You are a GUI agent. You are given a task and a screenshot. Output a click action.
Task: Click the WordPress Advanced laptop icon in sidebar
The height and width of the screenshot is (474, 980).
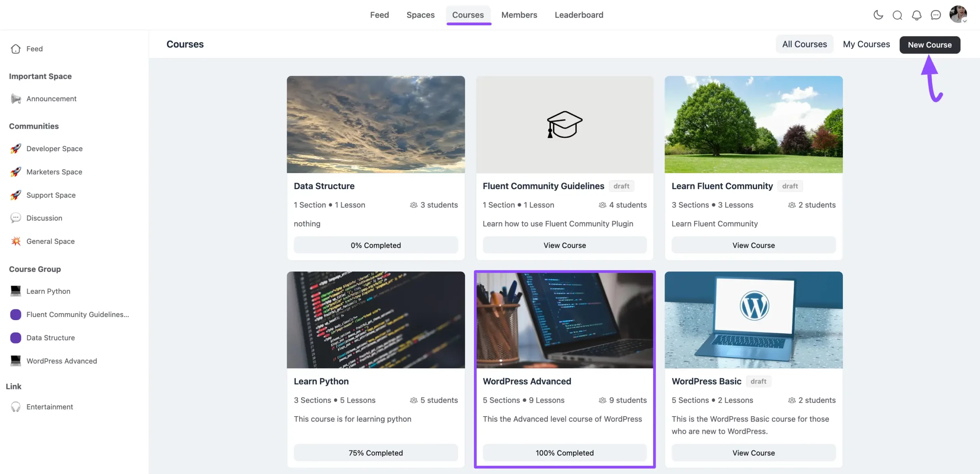pyautogui.click(x=16, y=361)
